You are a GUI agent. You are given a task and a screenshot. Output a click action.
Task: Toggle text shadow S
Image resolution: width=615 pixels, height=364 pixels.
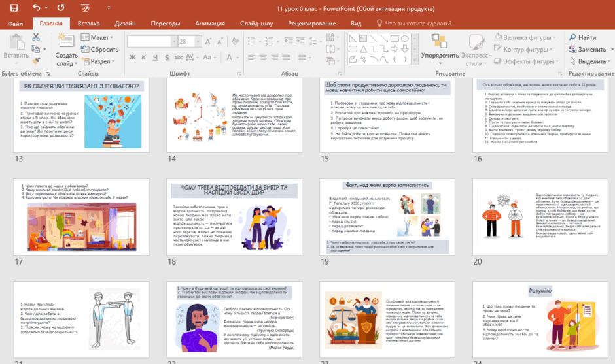point(167,58)
